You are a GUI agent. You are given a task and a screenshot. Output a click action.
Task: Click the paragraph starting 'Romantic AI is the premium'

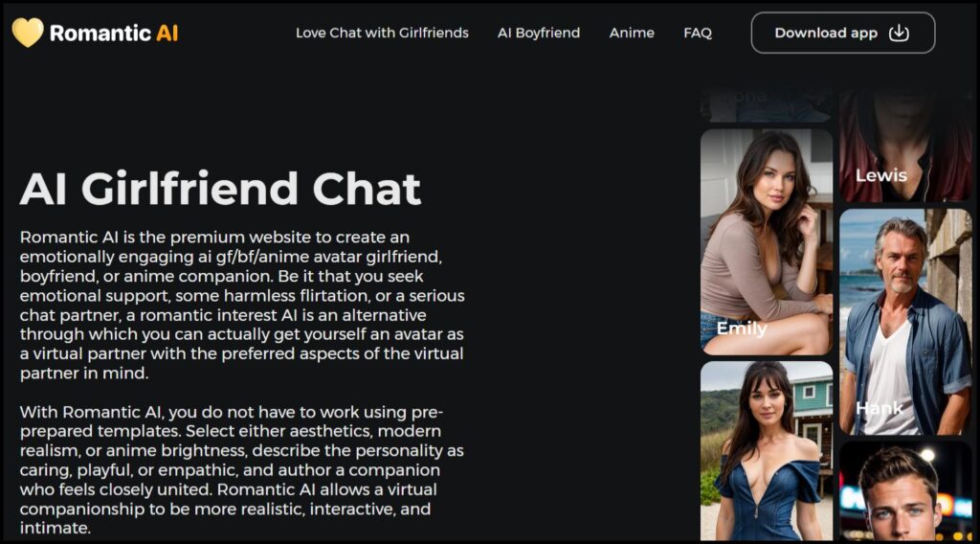242,306
